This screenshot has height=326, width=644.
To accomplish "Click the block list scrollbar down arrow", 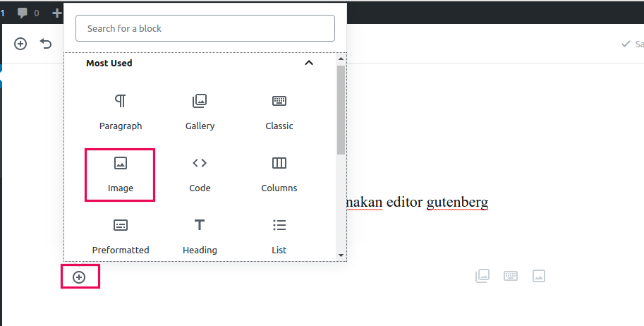I will (x=341, y=255).
